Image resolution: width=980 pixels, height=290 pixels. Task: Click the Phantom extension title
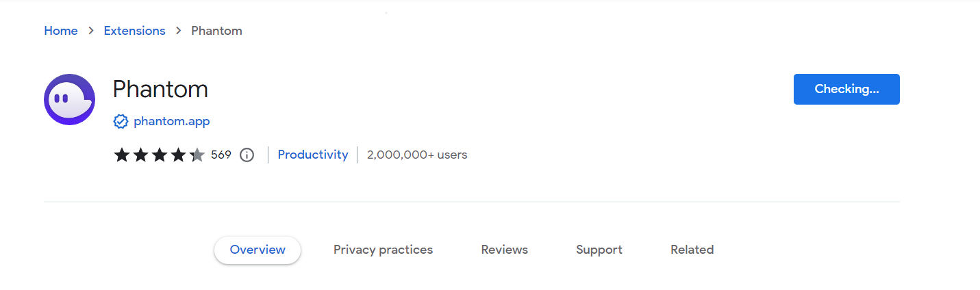(x=160, y=89)
